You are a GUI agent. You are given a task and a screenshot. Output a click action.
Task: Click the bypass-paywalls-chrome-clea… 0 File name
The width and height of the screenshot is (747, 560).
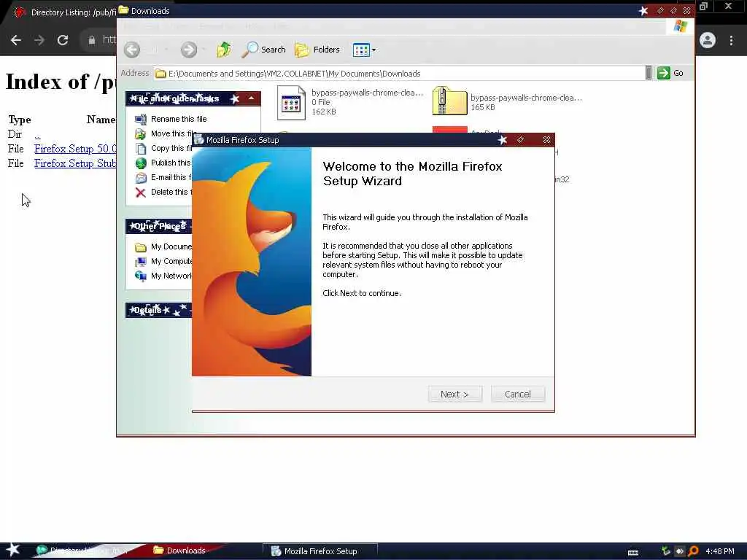point(368,93)
